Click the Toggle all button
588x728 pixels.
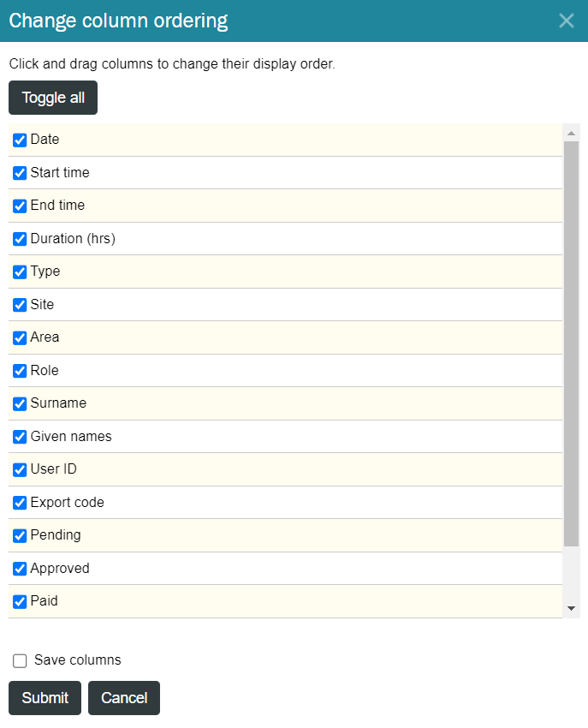[53, 98]
